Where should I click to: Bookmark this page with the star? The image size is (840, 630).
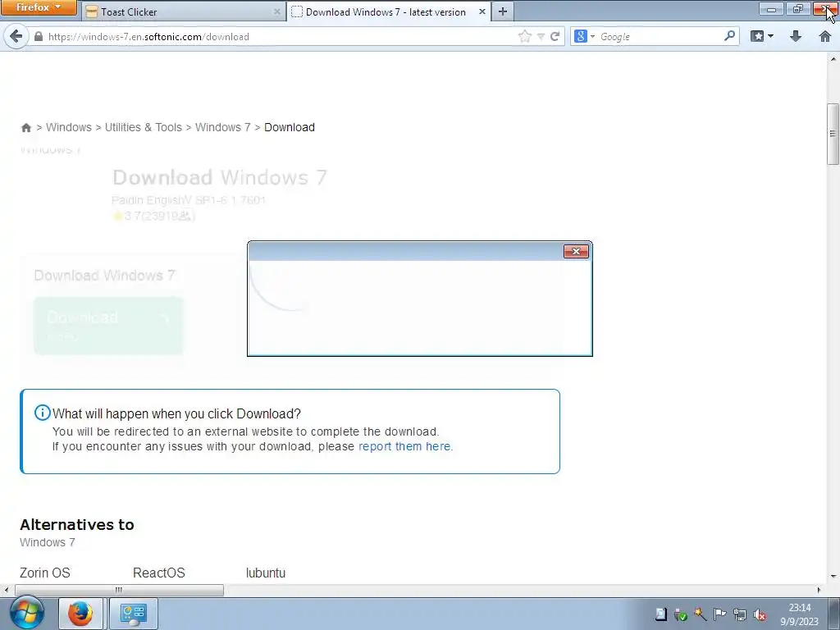[x=525, y=36]
